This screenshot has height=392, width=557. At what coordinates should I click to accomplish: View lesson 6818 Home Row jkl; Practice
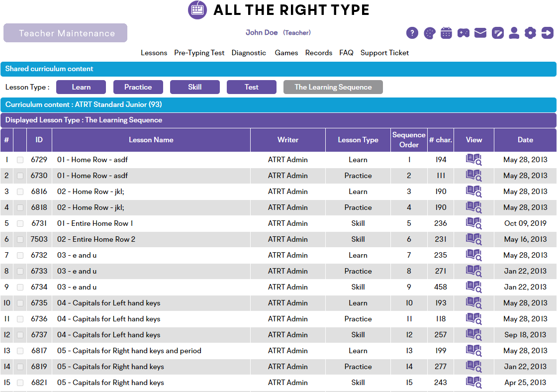click(x=474, y=207)
